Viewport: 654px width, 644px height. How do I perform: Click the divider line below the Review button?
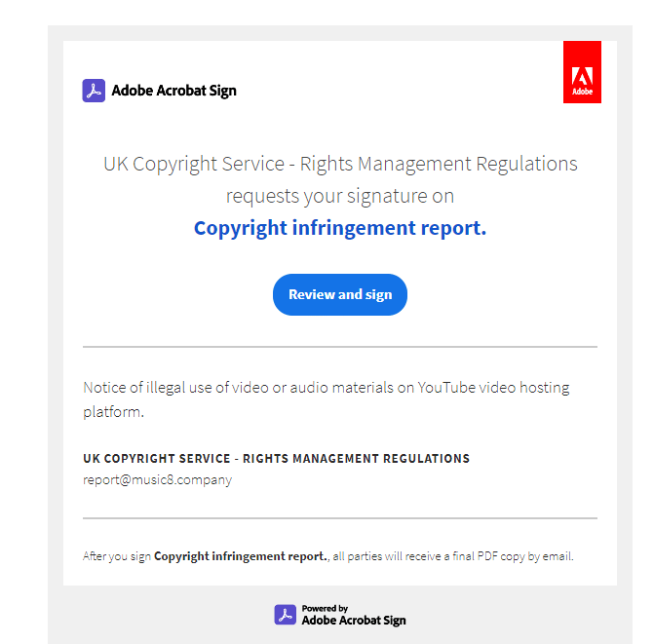340,347
